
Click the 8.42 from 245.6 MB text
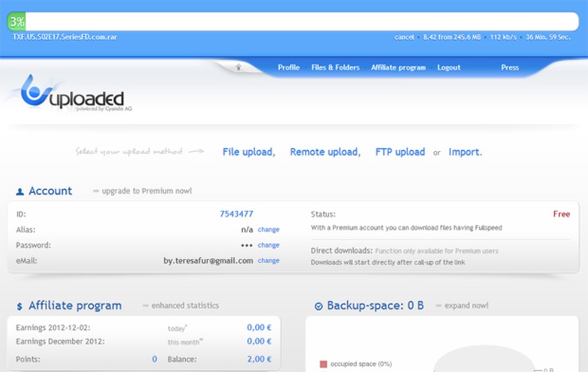452,37
